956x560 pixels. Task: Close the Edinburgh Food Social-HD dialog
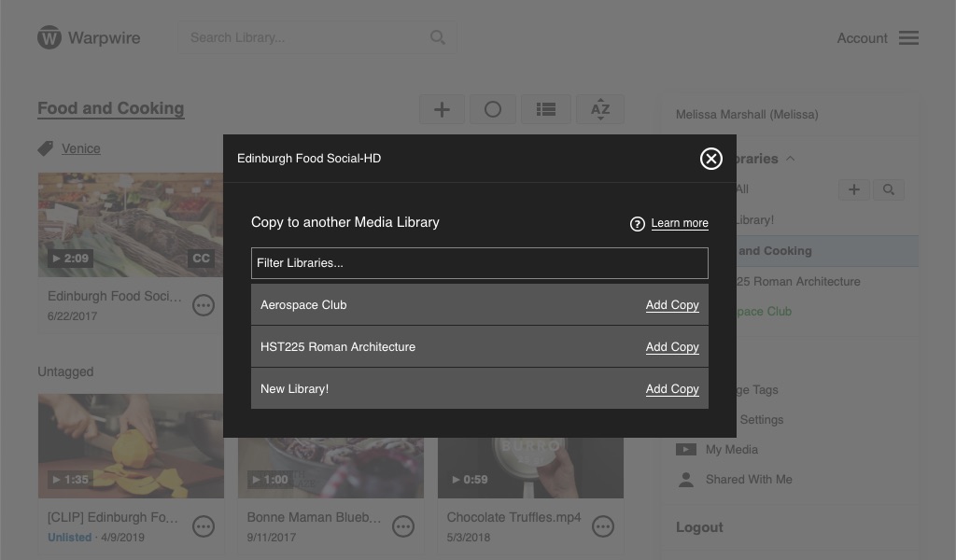tap(710, 159)
